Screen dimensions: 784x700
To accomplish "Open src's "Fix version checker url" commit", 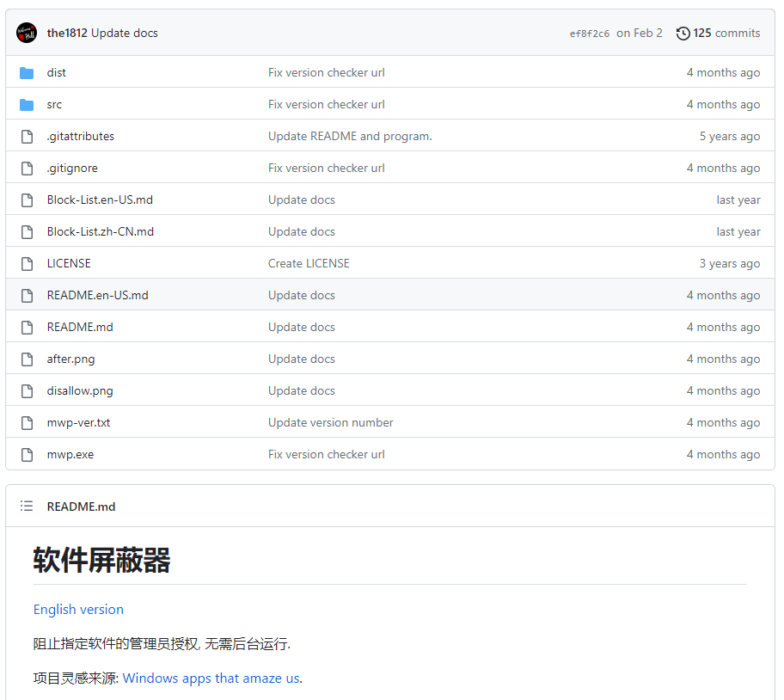I will tap(327, 105).
